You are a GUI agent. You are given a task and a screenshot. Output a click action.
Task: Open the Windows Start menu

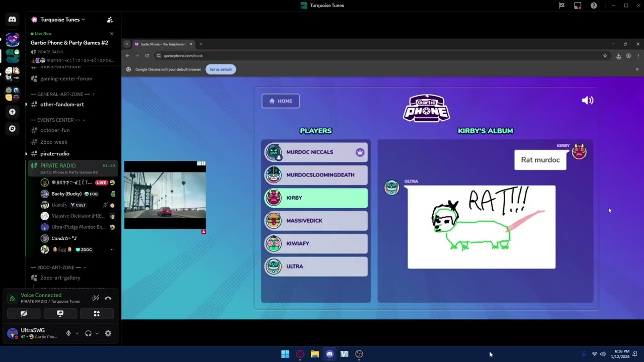pyautogui.click(x=285, y=354)
